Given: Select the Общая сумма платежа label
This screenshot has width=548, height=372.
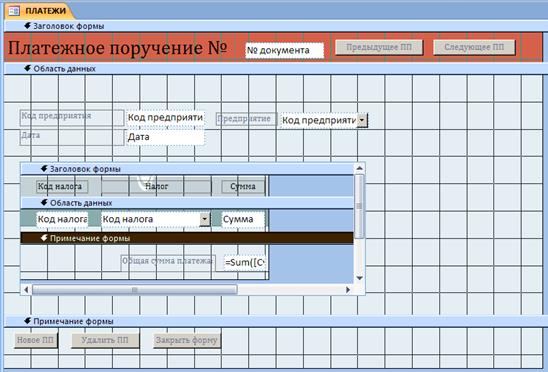Looking at the screenshot, I should tap(168, 263).
